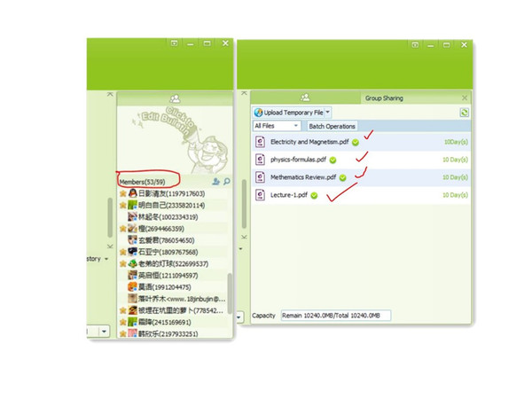Select member 韩欣乐(2197933251)
The image size is (532, 399).
pos(173,334)
